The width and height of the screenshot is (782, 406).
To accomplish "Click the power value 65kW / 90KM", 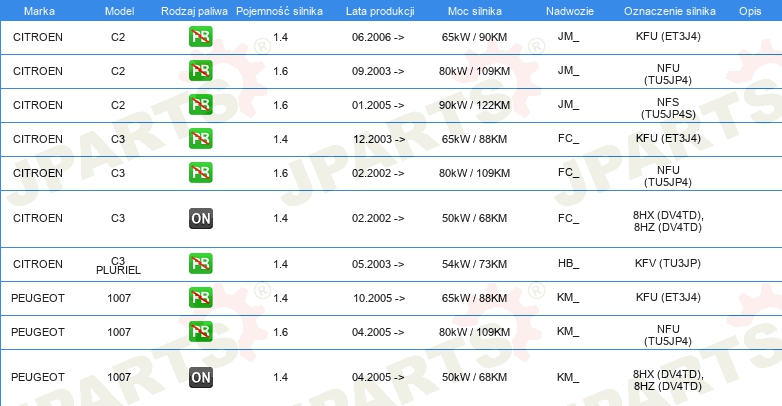I will [x=474, y=37].
